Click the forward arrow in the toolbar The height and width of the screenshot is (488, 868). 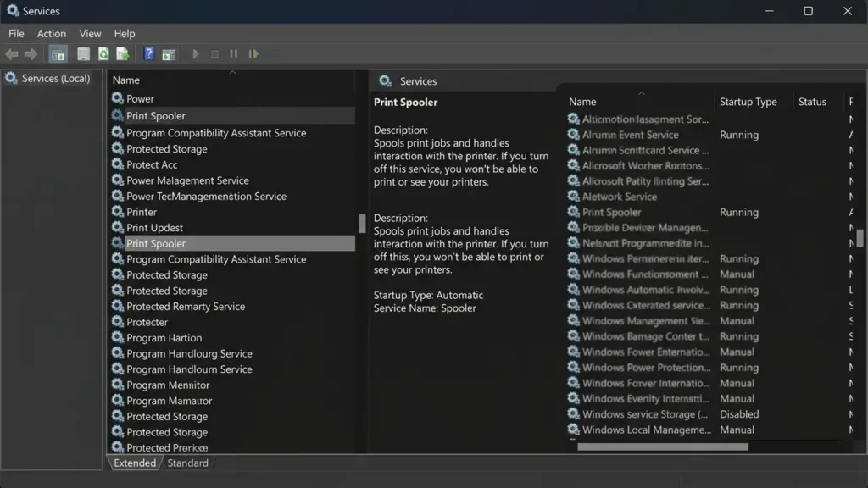tap(31, 53)
